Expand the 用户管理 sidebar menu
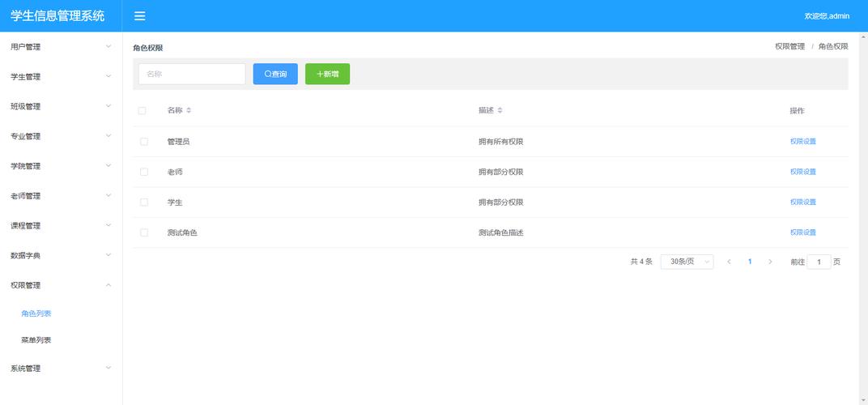 tap(61, 47)
